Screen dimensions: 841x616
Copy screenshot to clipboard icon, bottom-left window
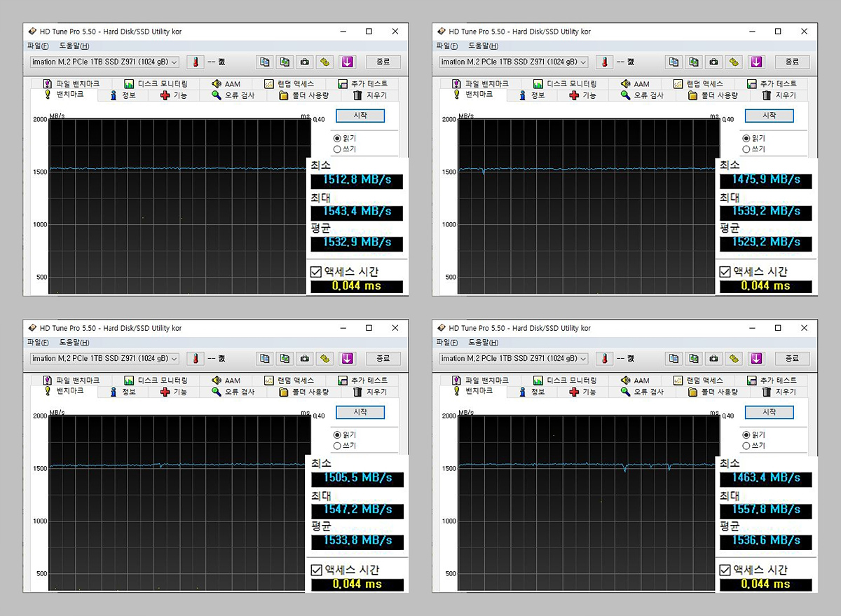click(285, 358)
